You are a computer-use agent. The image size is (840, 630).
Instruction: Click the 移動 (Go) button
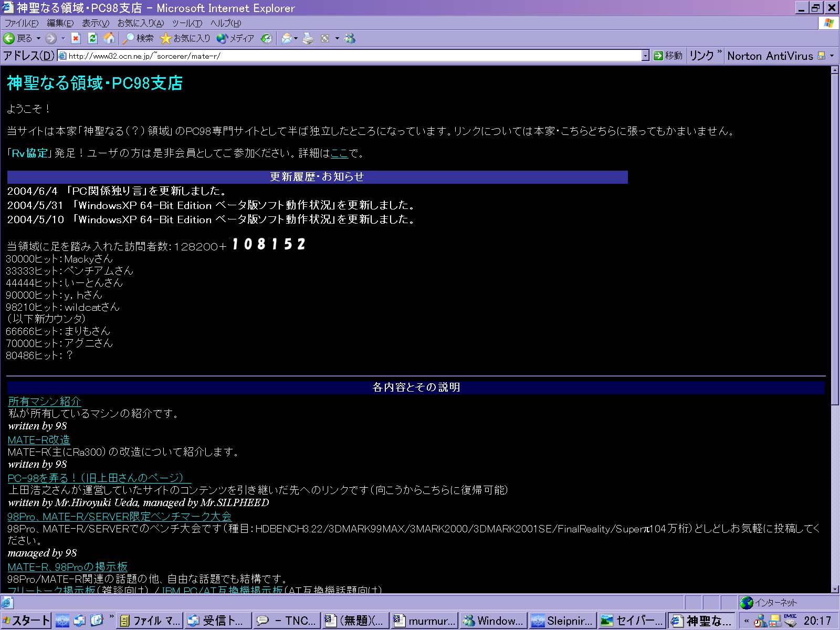coord(668,56)
